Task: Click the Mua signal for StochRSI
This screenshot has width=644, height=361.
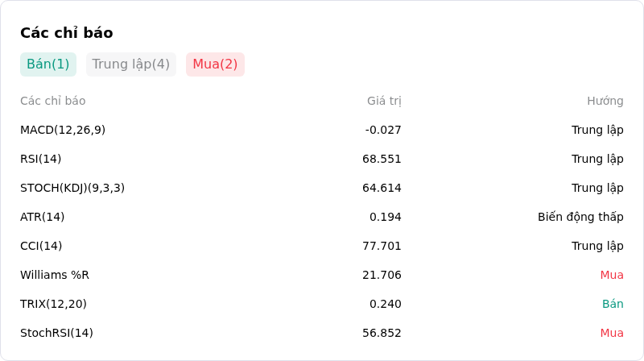Action: point(612,333)
